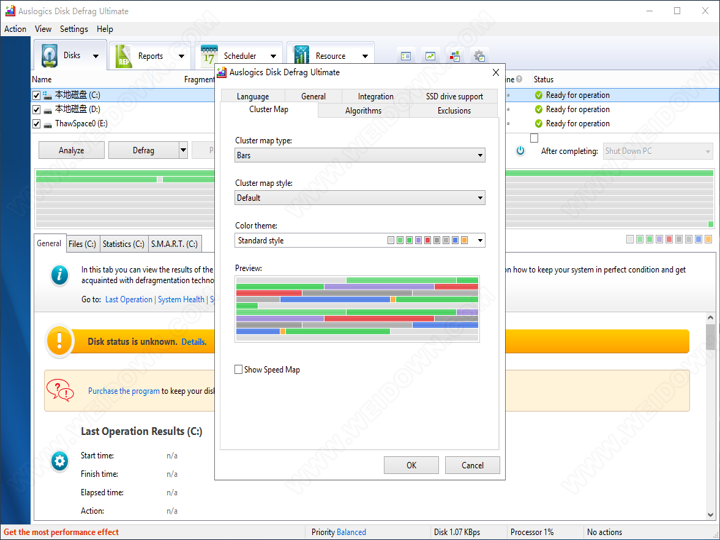Uncheck the C: disk checkbox
The width and height of the screenshot is (720, 540).
pyautogui.click(x=36, y=96)
